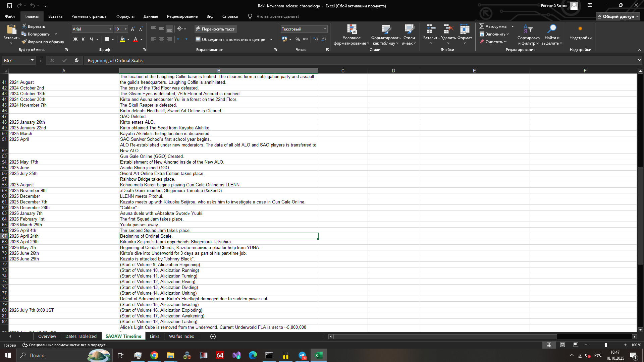Open Sort and Filter tool
This screenshot has height=362, width=644.
[x=528, y=29]
